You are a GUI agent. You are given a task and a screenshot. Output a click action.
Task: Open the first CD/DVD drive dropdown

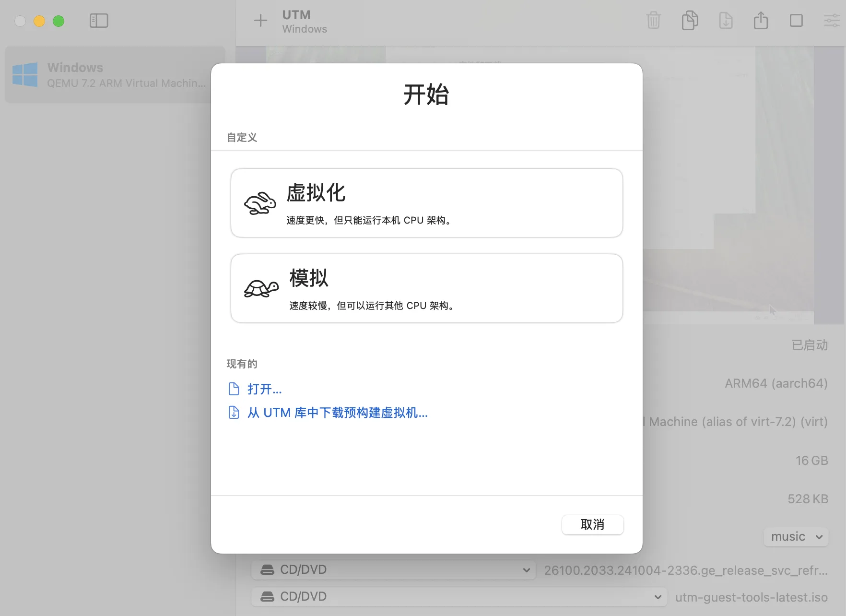click(393, 570)
